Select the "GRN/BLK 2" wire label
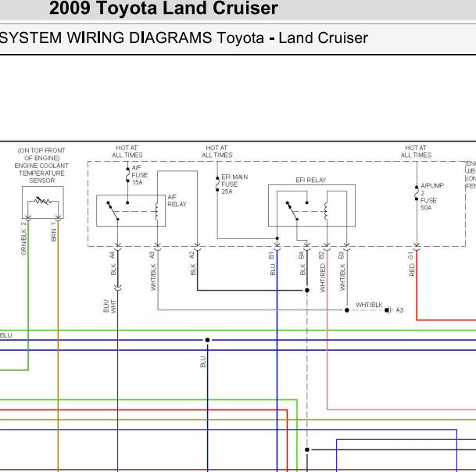476x472 pixels. (x=23, y=238)
